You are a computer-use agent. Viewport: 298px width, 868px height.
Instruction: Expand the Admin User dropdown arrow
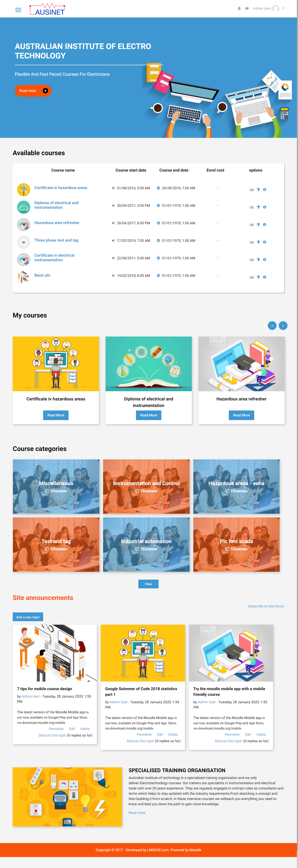pyautogui.click(x=283, y=8)
